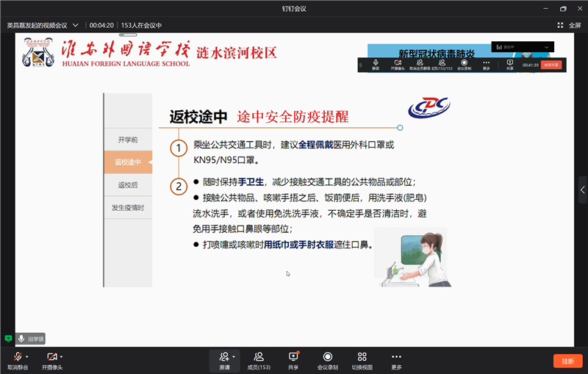Toggle 静音 mic in shared slide toolbar
588x374 pixels.
pyautogui.click(x=376, y=64)
